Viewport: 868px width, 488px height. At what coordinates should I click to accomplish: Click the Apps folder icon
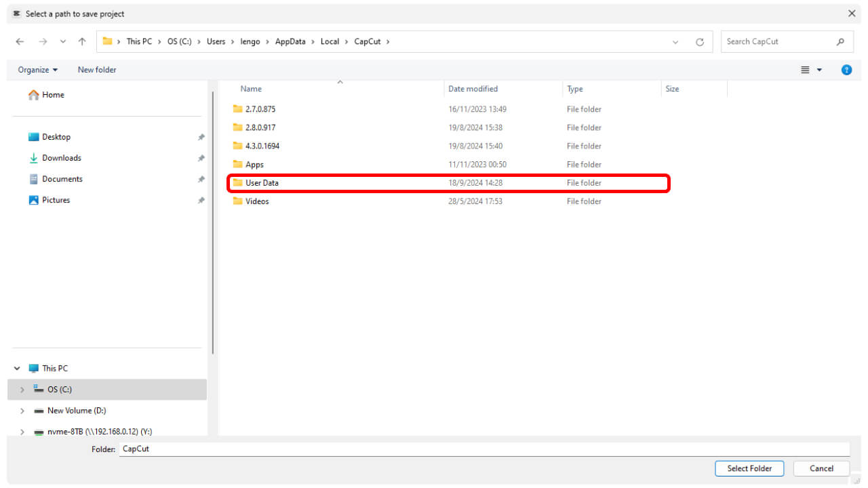[x=237, y=165]
